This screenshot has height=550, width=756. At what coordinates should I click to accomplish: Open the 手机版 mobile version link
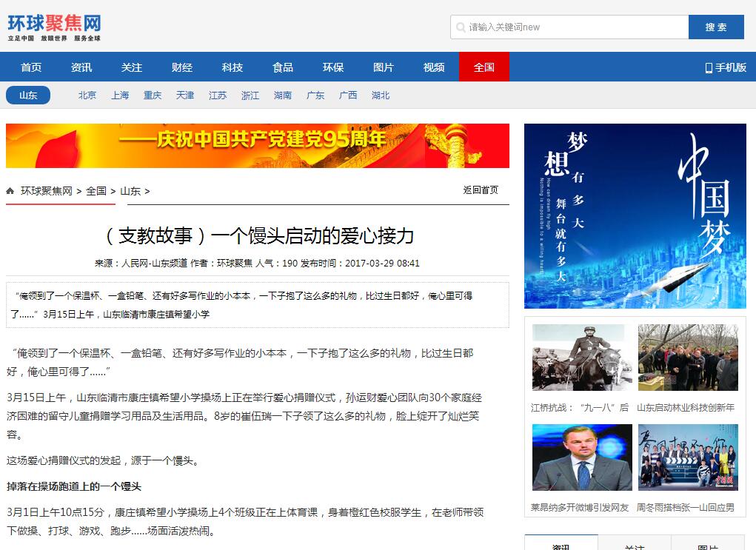point(726,67)
